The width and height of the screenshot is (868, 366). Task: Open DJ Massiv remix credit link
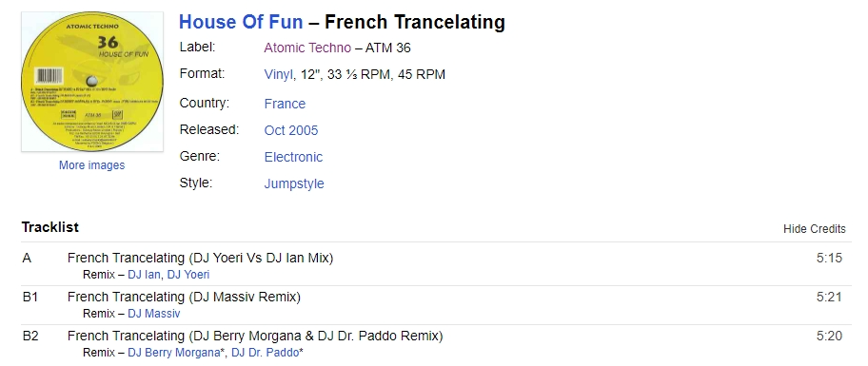tap(154, 314)
